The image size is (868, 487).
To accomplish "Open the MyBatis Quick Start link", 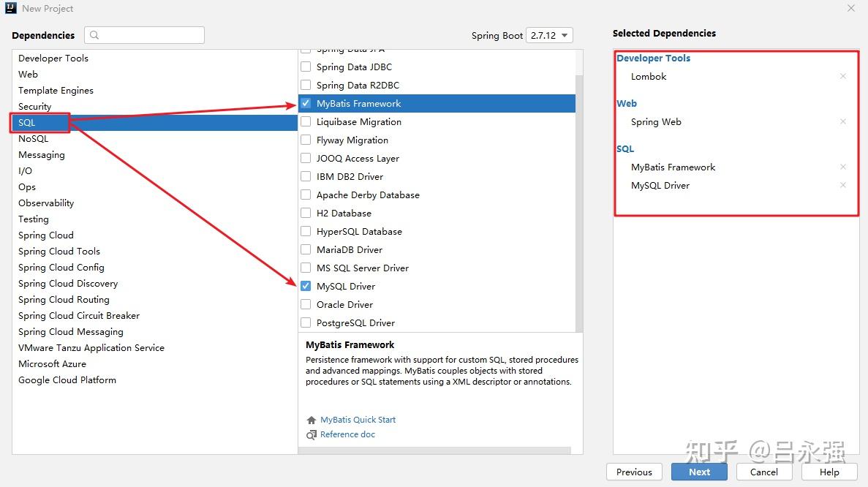I will 358,420.
